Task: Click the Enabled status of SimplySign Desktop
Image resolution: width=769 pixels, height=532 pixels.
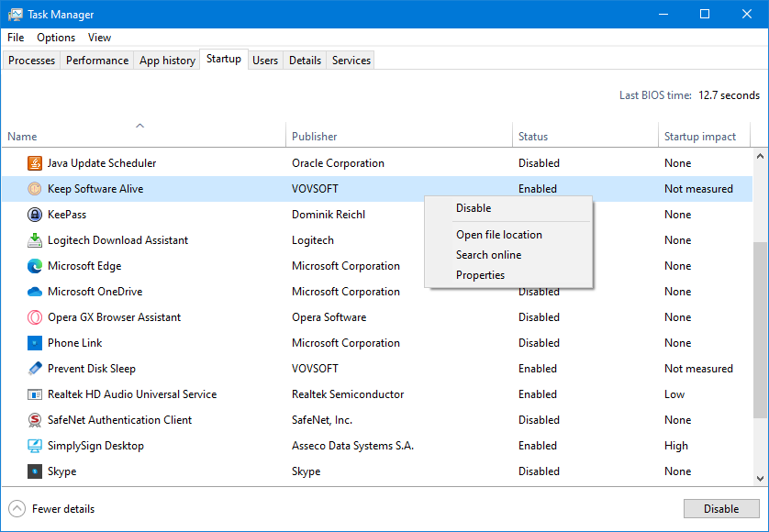Action: pyautogui.click(x=538, y=446)
